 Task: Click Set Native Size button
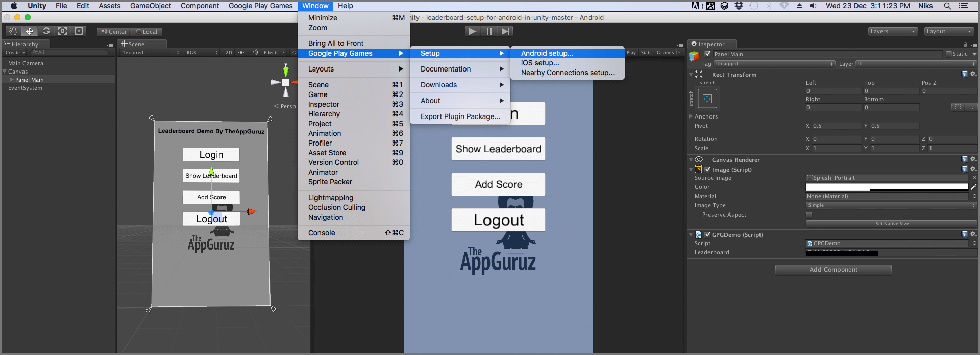tap(891, 224)
